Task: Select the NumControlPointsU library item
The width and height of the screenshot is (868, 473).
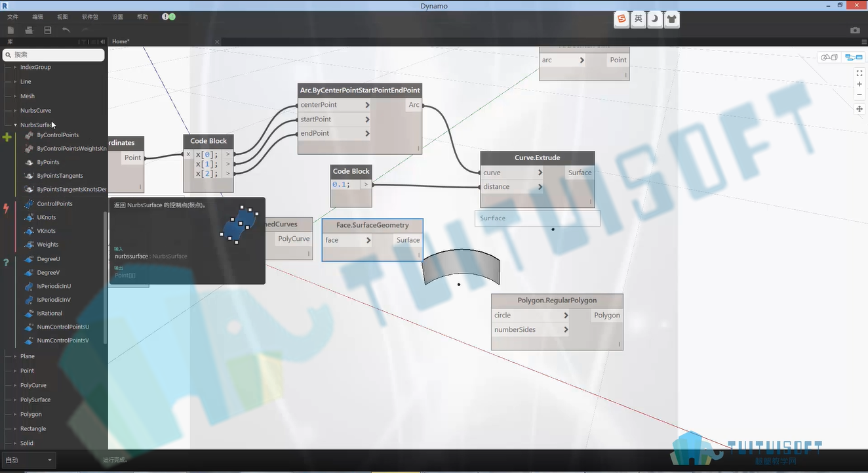Action: click(63, 327)
